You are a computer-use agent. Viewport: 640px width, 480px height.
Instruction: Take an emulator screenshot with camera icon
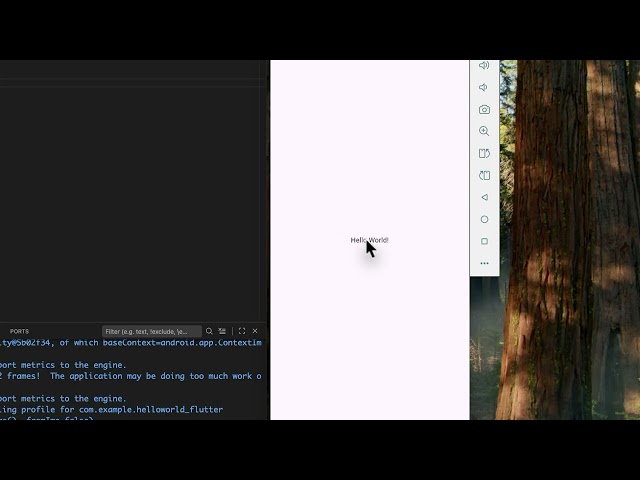click(484, 109)
